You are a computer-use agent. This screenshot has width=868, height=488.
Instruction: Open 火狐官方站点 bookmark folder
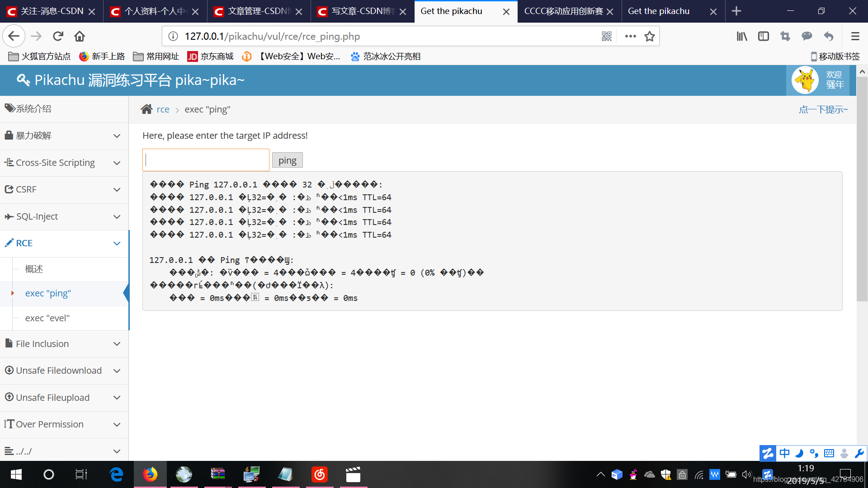pyautogui.click(x=40, y=56)
